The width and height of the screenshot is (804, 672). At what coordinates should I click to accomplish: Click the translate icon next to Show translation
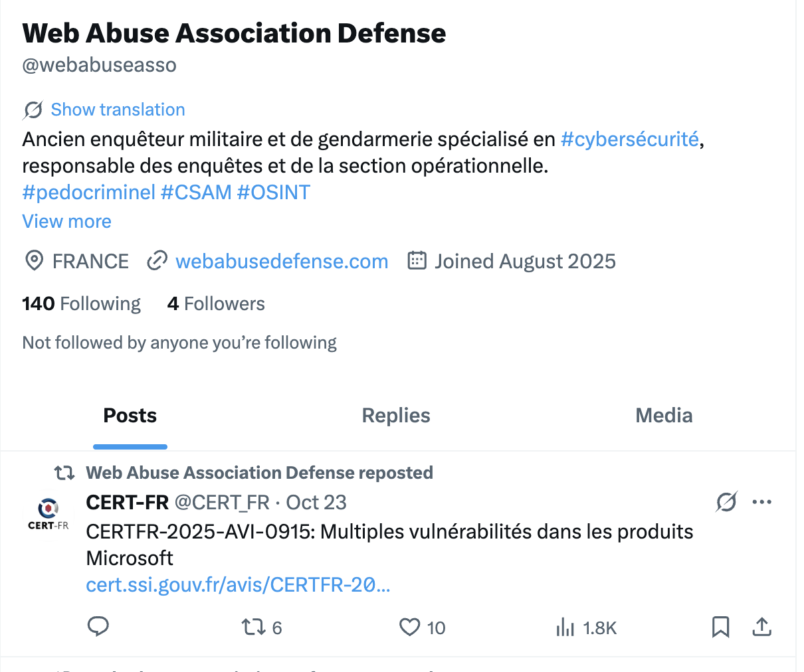(32, 109)
